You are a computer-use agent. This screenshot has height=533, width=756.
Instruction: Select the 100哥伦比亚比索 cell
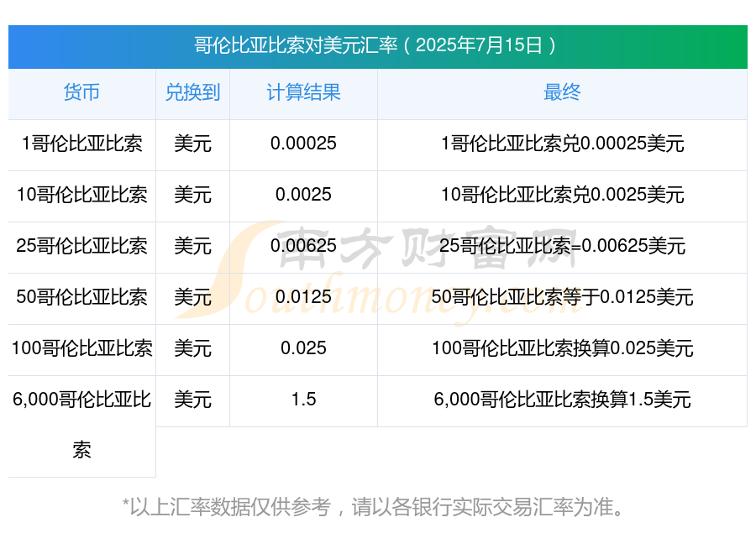tap(82, 348)
